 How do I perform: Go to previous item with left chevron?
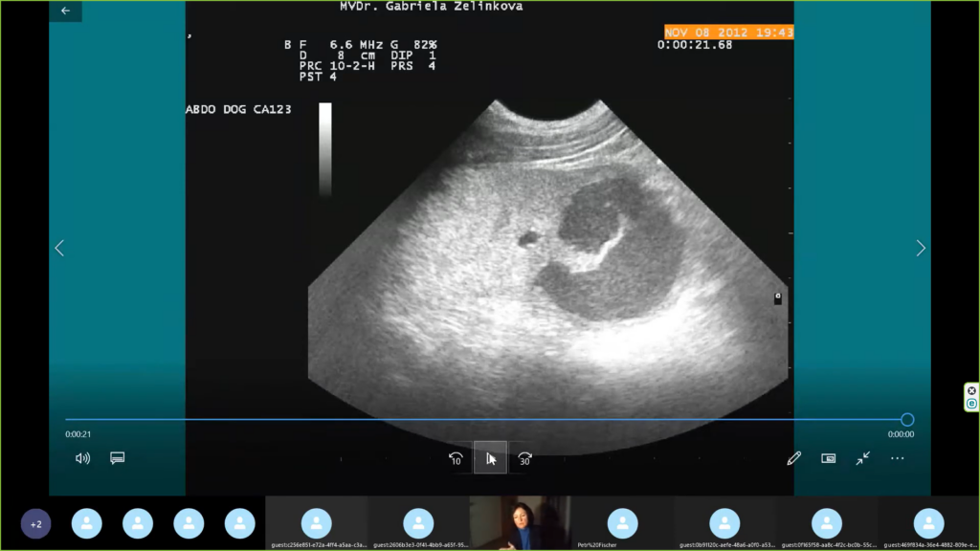pyautogui.click(x=59, y=249)
